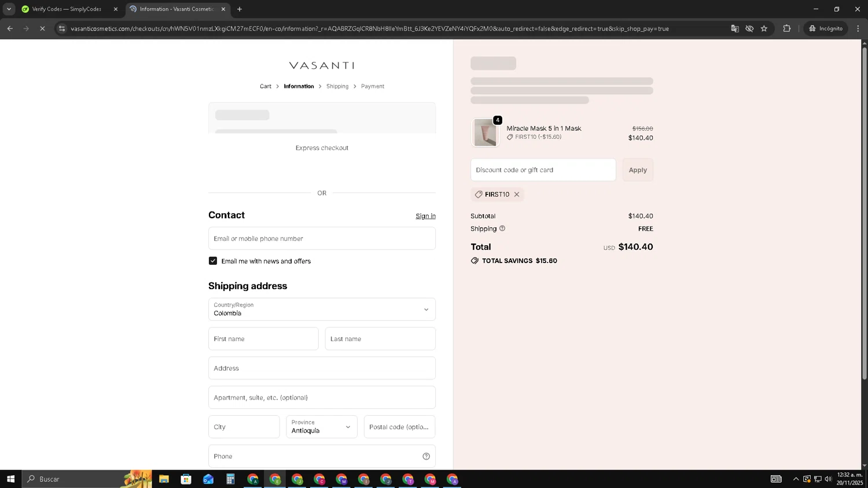Open tab search dropdown arrow
Screen dimensions: 868x488
pos(9,9)
